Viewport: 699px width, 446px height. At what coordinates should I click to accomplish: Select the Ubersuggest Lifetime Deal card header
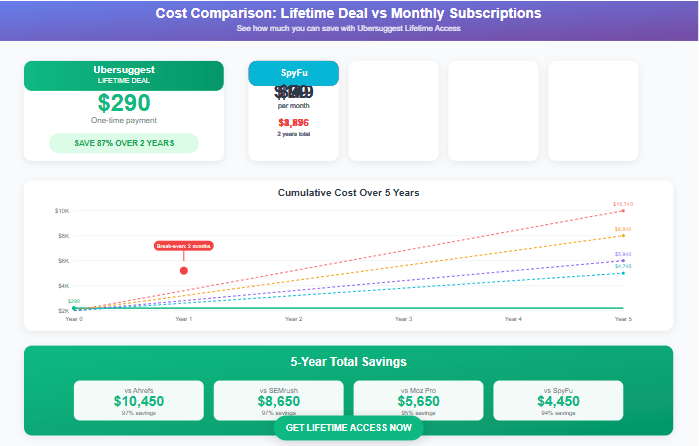pyautogui.click(x=124, y=75)
